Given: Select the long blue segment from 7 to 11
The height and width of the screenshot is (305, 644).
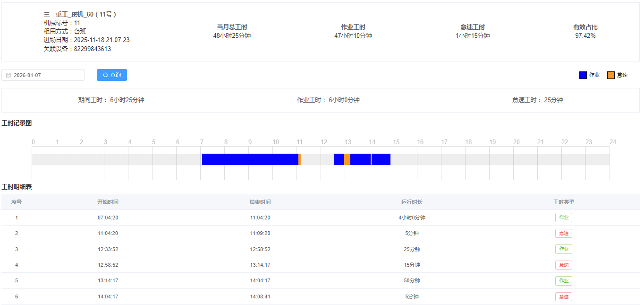Looking at the screenshot, I should pos(250,159).
